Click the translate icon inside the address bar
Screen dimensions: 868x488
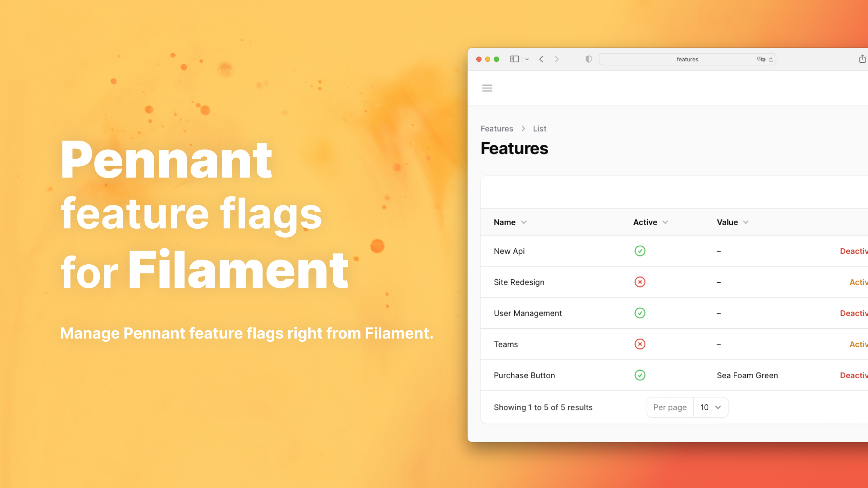click(761, 59)
